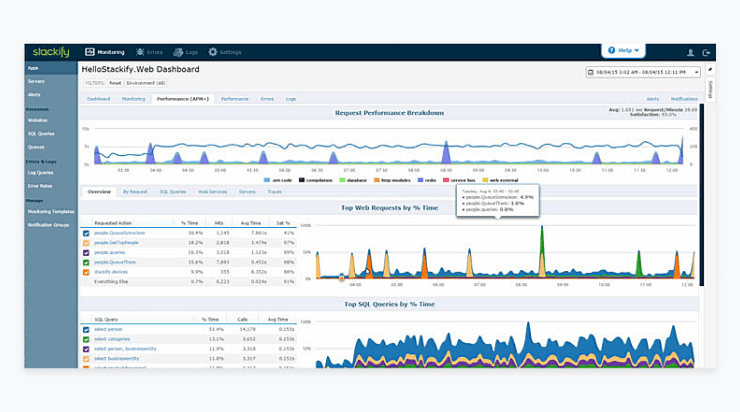The image size is (740, 412).
Task: Click the calendar icon in date range box
Action: (590, 72)
